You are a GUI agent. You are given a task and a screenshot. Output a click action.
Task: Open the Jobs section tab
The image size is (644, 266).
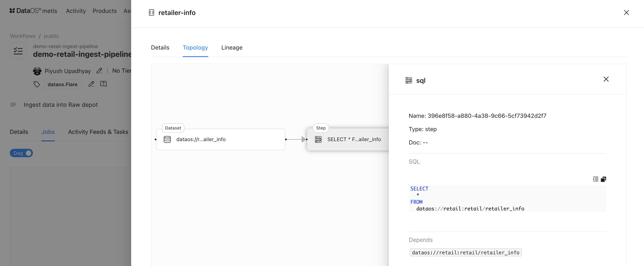tap(48, 132)
